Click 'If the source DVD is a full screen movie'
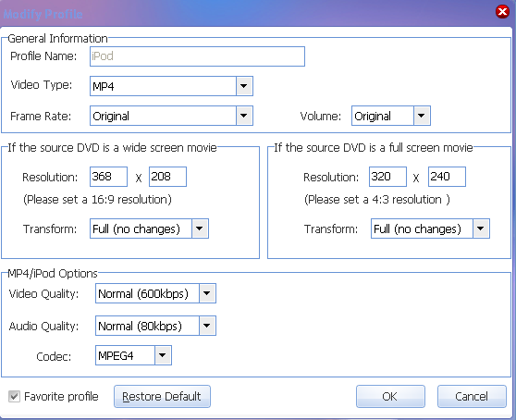Screen dimensions: 516x420 [374, 148]
